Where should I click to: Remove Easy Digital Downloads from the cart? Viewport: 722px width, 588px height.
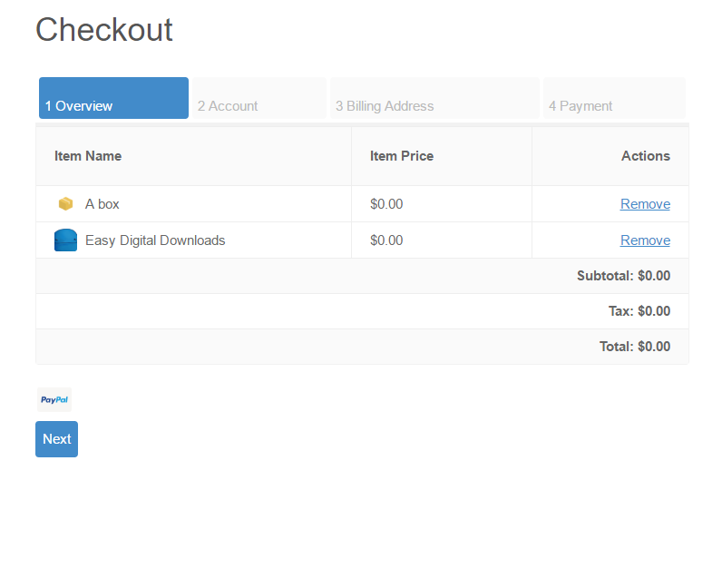[645, 240]
